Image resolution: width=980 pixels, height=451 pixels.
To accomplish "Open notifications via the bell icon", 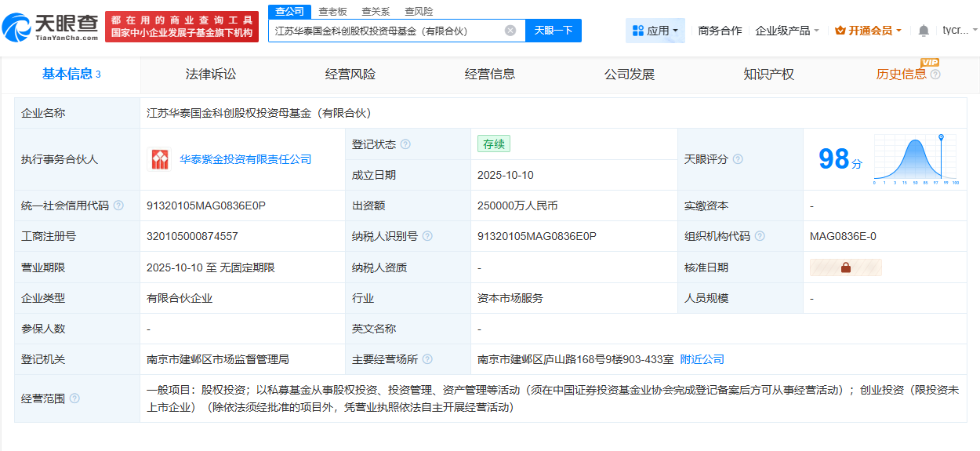I will 924,31.
